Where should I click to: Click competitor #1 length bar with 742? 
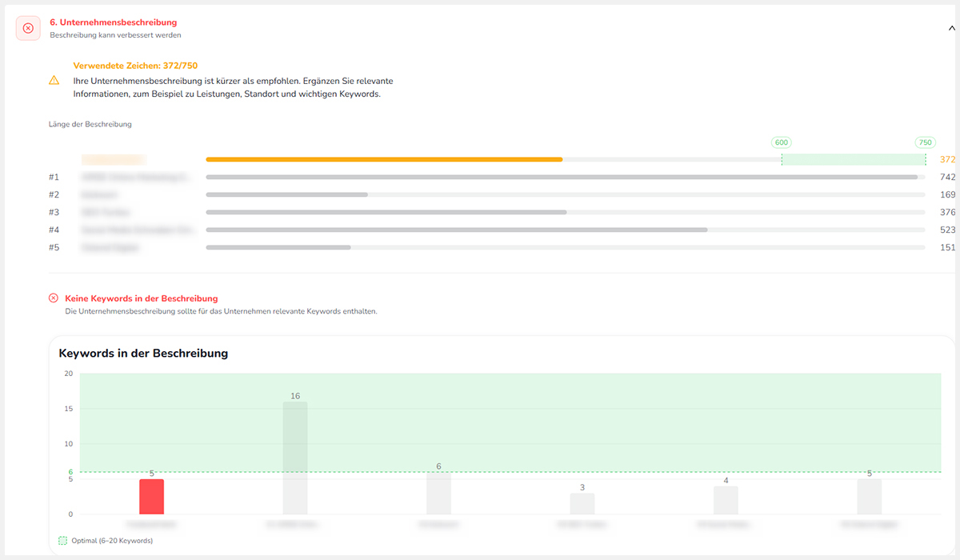(562, 177)
